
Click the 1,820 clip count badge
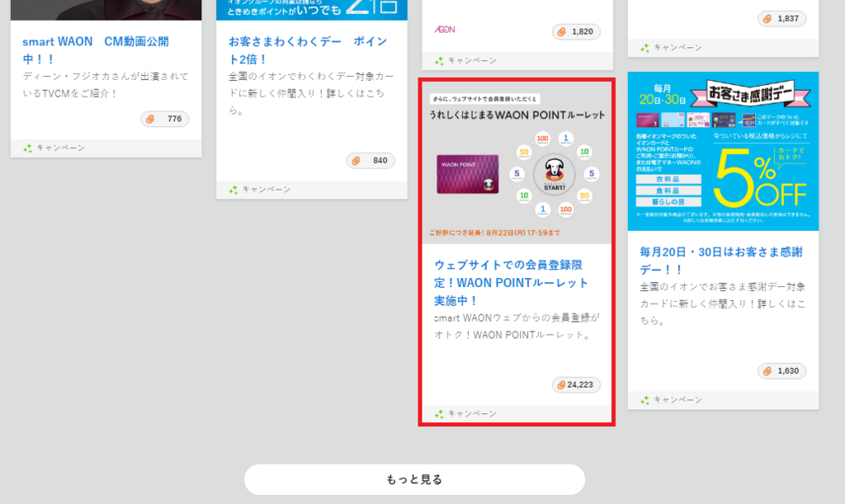click(x=576, y=32)
